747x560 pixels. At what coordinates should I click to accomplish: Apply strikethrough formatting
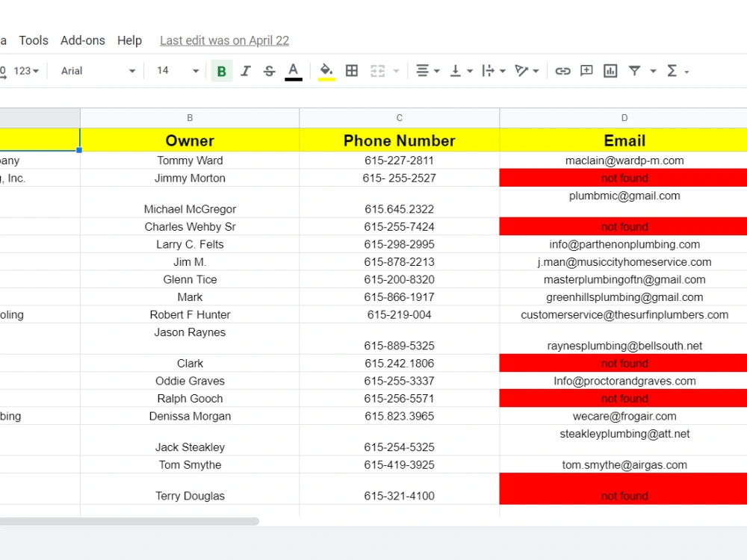click(269, 70)
